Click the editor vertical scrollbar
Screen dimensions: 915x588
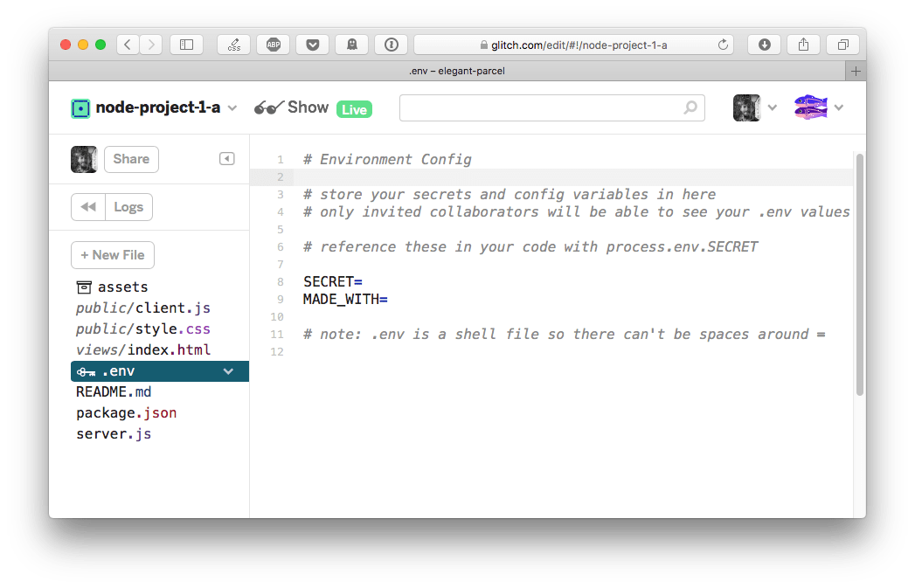(860, 274)
